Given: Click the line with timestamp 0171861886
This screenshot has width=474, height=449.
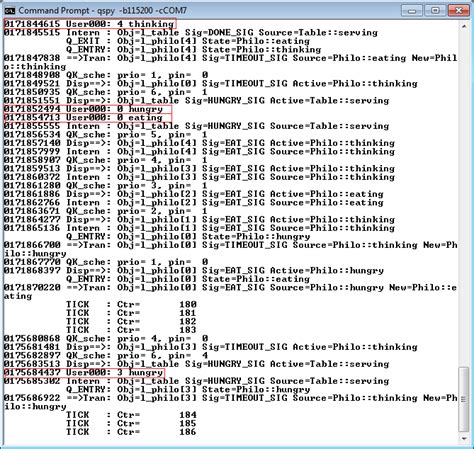Looking at the screenshot, I should click(194, 194).
